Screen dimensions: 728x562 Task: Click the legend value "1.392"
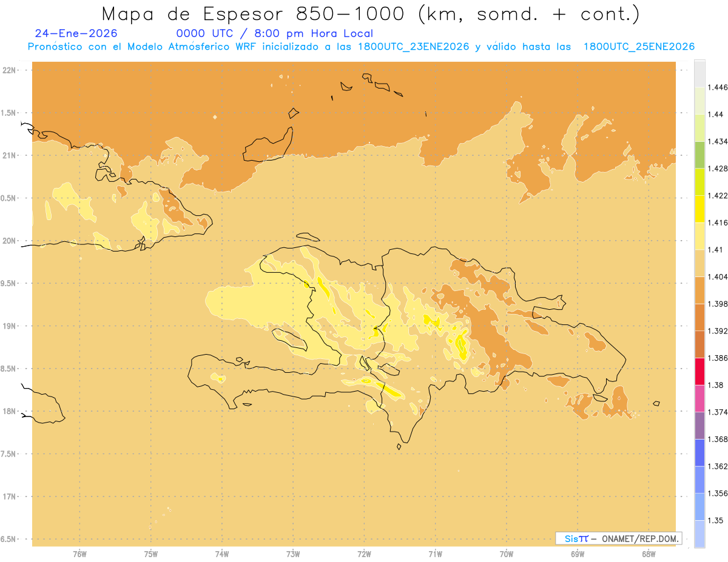(x=718, y=331)
